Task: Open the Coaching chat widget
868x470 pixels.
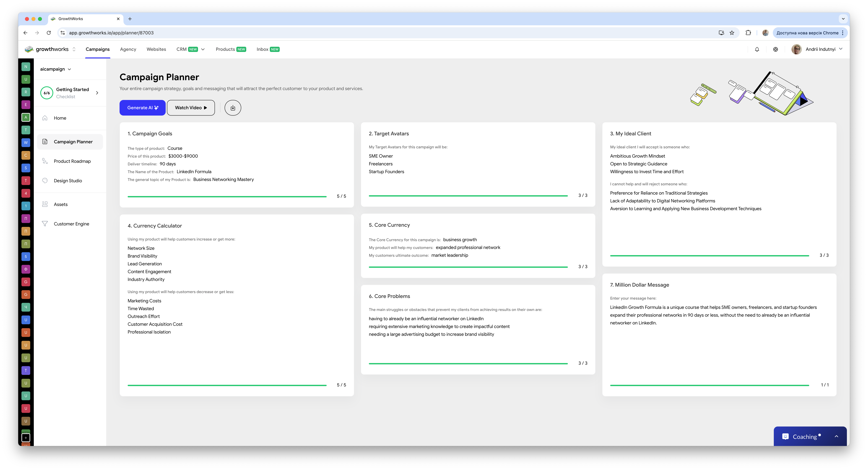Action: (810, 436)
